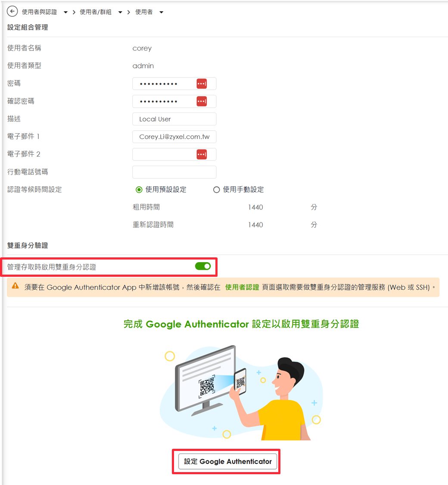The width and height of the screenshot is (448, 485).
Task: Click the red password manager icon in 密碼 field
Action: click(202, 84)
